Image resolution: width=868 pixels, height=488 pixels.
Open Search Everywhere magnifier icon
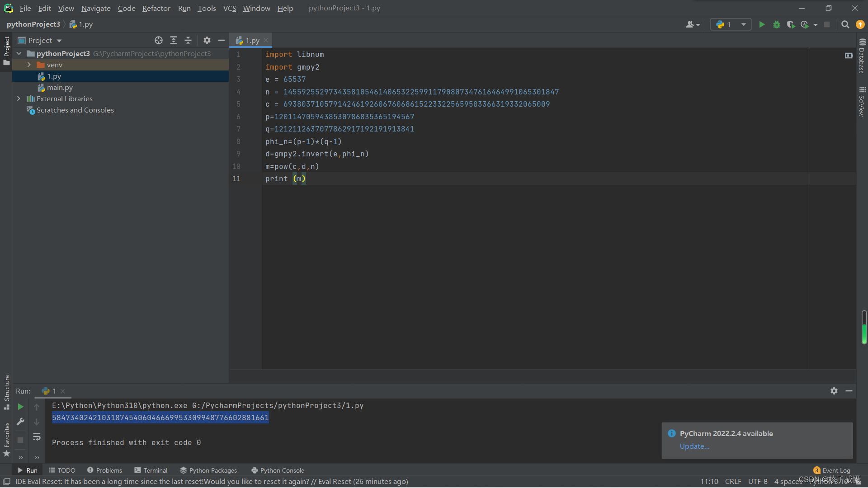click(845, 24)
